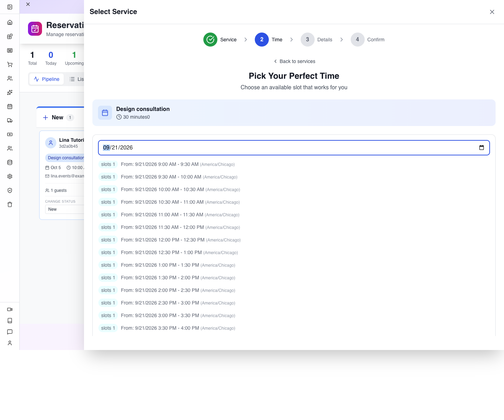
Task: Open the banknote payments sidebar icon
Action: point(10,134)
